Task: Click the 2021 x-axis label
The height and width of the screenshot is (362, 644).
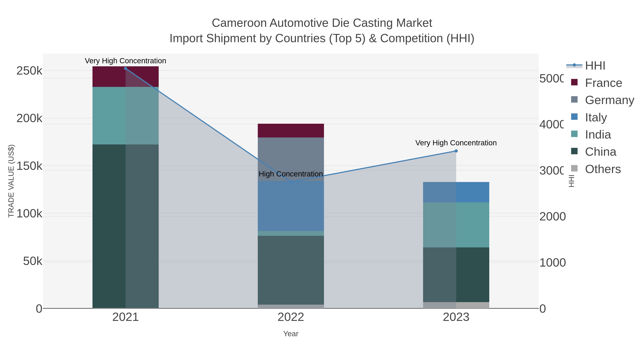Action: point(126,317)
